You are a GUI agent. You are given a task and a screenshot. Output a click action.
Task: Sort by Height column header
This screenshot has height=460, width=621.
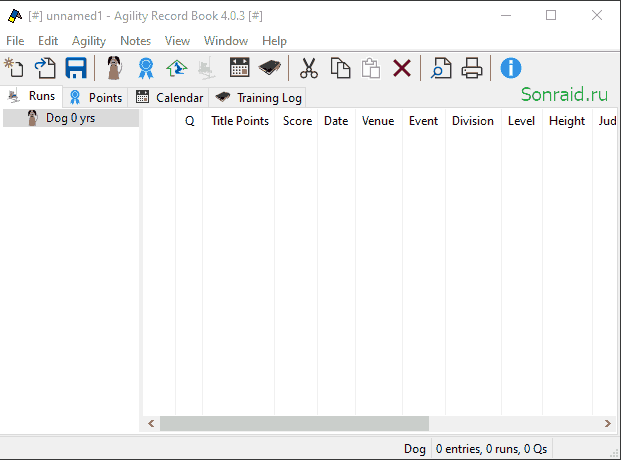567,121
